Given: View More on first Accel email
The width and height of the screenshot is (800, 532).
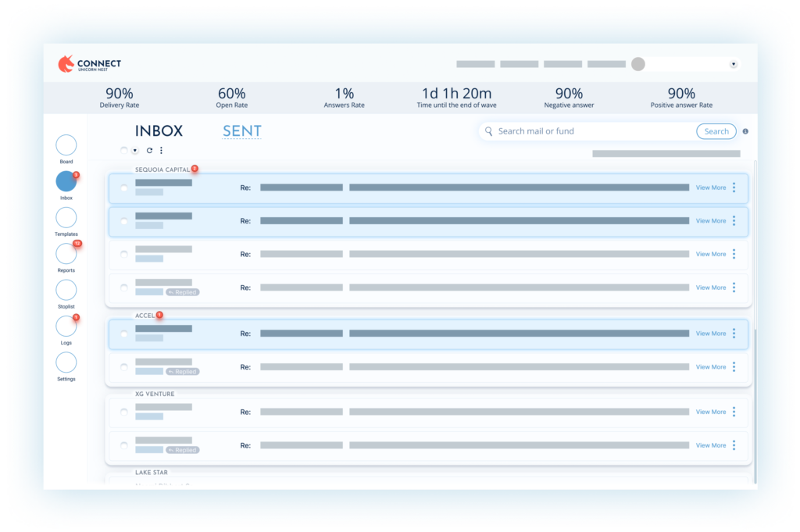Looking at the screenshot, I should (x=711, y=334).
